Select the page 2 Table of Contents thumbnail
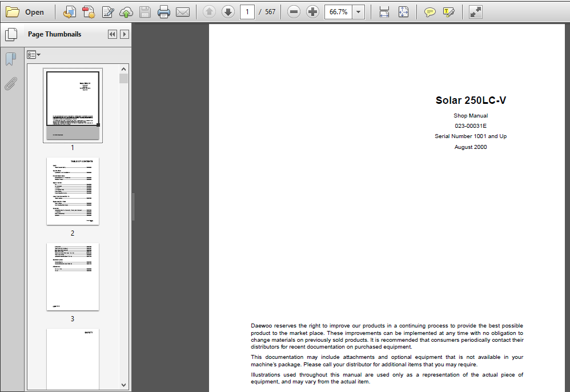The height and width of the screenshot is (392, 570). (x=73, y=191)
